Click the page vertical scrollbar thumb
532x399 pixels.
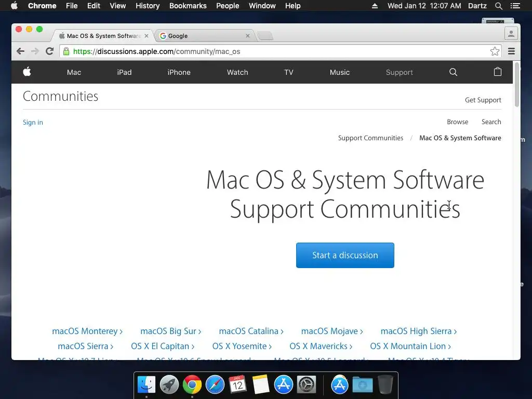pyautogui.click(x=517, y=85)
